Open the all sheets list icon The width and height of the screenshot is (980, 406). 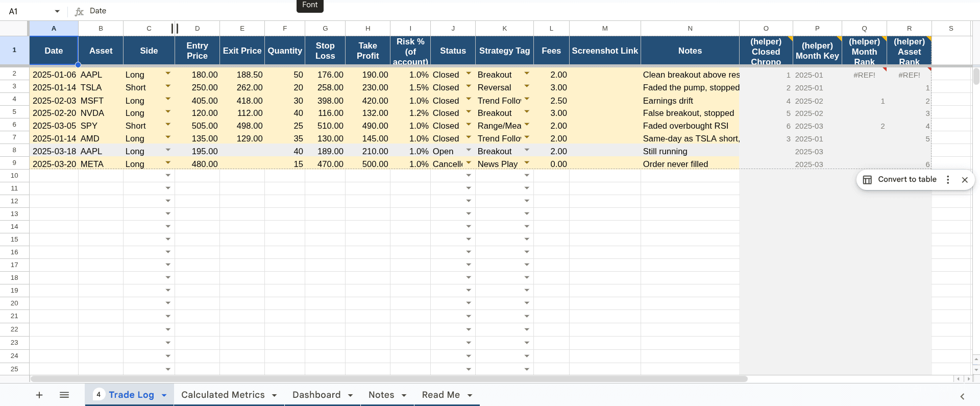[x=64, y=395]
